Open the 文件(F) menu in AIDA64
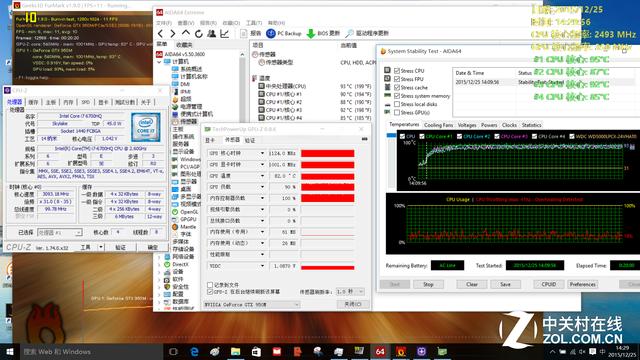The image size is (640, 360). point(164,23)
